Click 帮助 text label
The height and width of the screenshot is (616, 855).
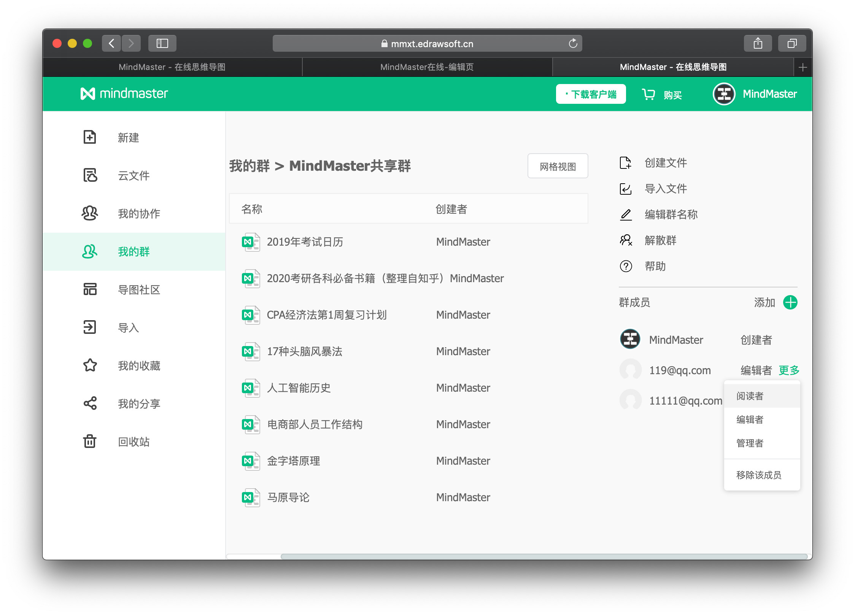click(655, 266)
